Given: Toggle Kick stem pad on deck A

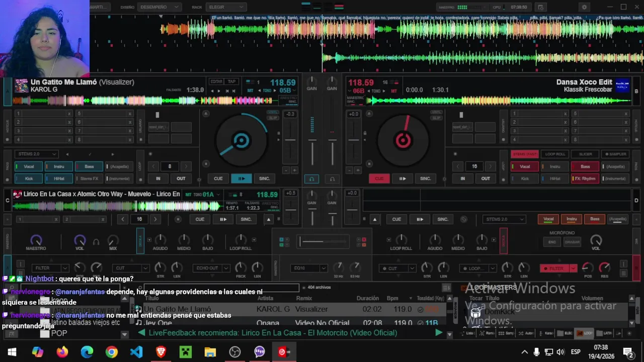Looking at the screenshot, I should click(x=29, y=178).
